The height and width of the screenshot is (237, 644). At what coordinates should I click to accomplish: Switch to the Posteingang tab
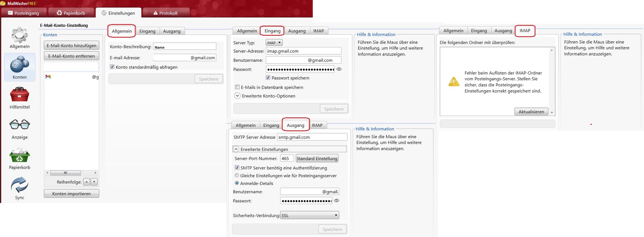coord(23,13)
